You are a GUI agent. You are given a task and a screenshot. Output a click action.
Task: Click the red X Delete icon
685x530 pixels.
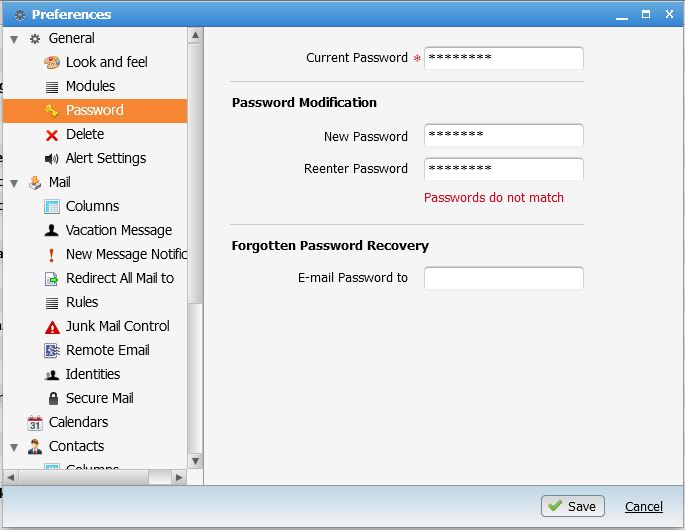(52, 134)
